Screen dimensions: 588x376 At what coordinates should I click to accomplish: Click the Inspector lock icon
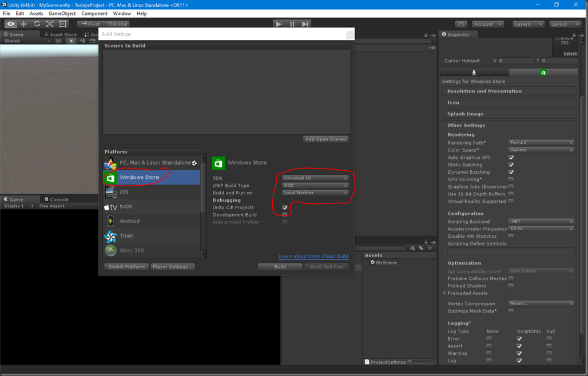coord(573,35)
